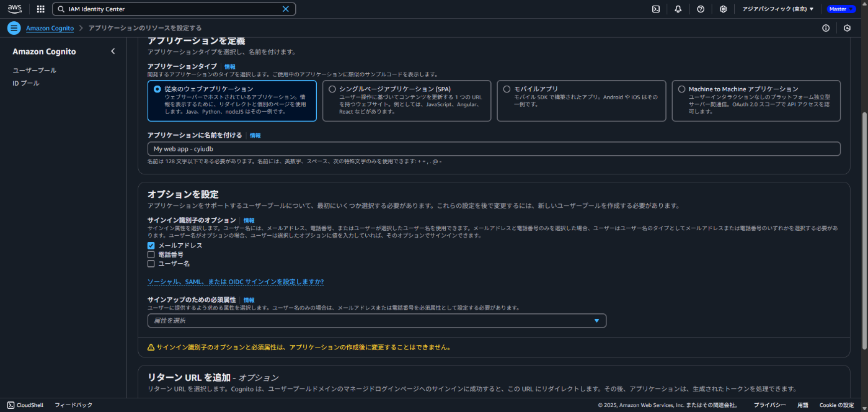Click Amazon Cognito breadcrumb link
This screenshot has width=868, height=412.
[50, 28]
